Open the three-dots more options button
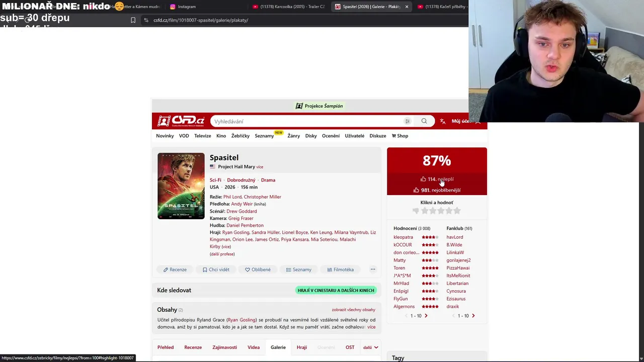This screenshot has width=644, height=362. (x=373, y=269)
